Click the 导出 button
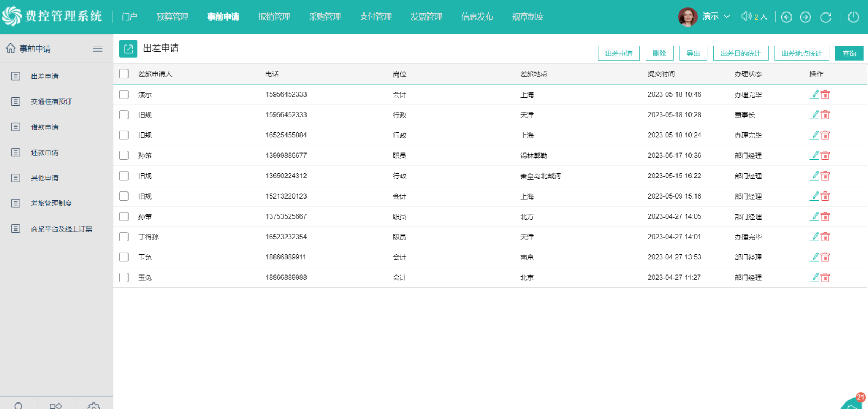868x409 pixels. click(x=693, y=53)
